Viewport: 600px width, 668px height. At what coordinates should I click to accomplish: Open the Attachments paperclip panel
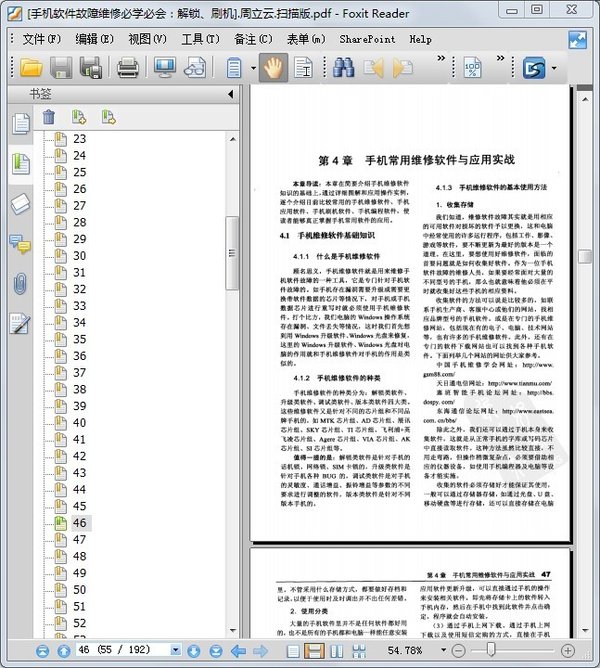(20, 284)
